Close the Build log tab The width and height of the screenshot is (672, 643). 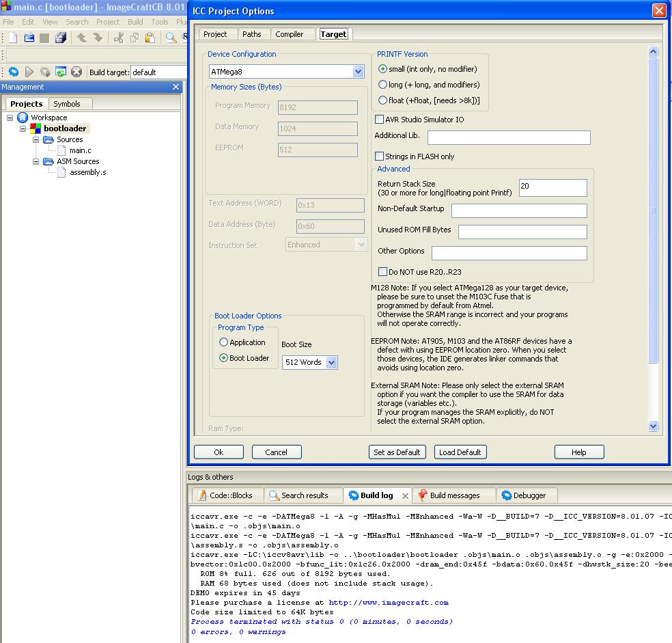point(405,496)
